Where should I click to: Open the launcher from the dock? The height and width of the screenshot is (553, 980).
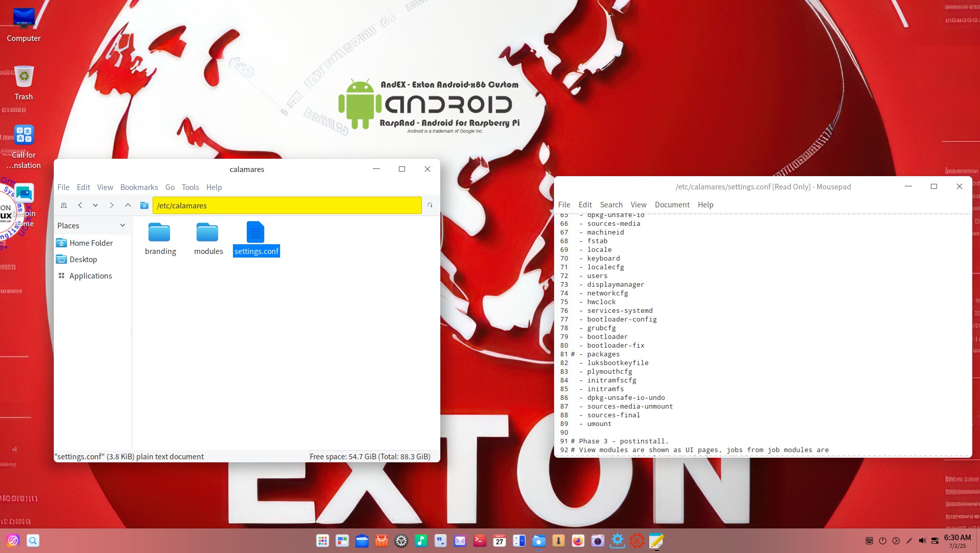tap(13, 541)
